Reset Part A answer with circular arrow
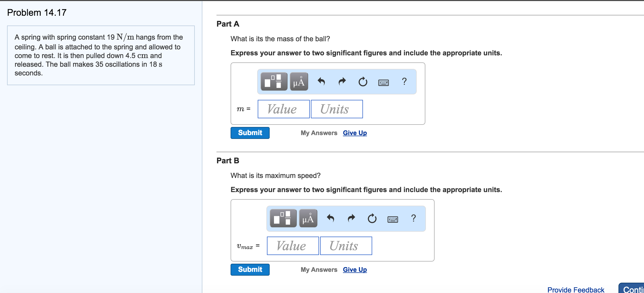Image resolution: width=644 pixels, height=293 pixels. pyautogui.click(x=363, y=81)
